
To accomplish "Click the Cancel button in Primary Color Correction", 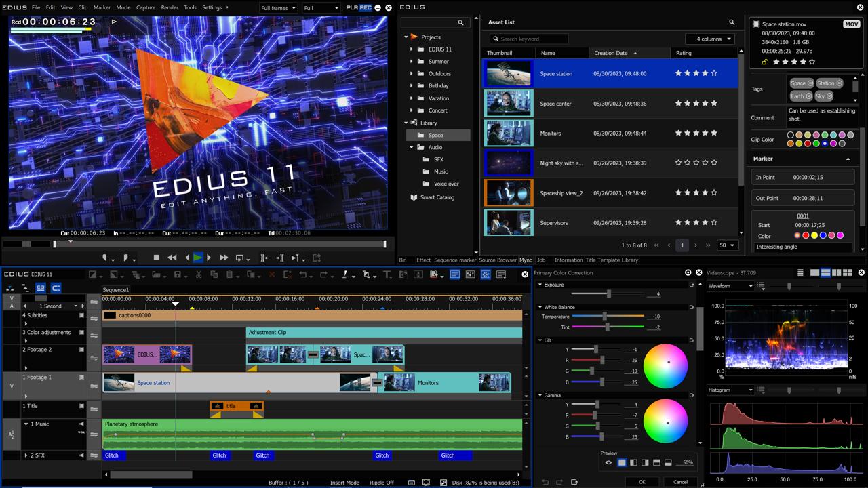I will tap(680, 482).
